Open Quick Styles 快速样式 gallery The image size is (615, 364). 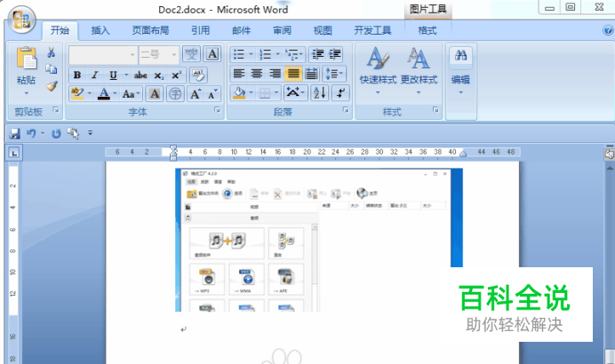(378, 70)
